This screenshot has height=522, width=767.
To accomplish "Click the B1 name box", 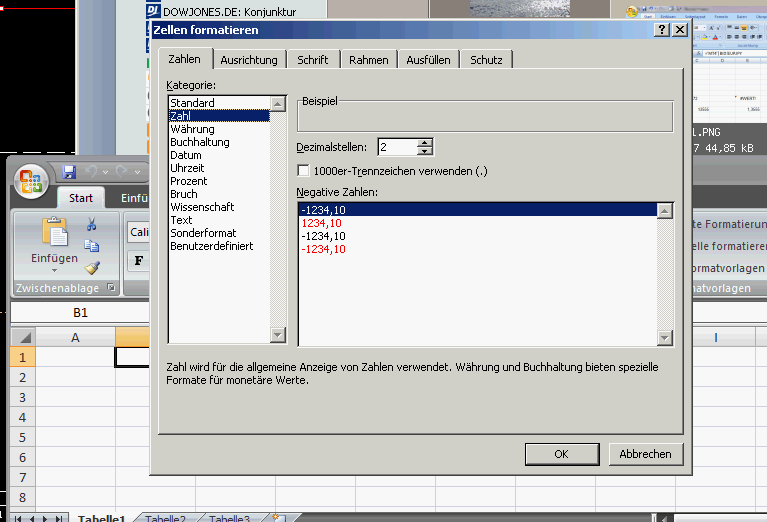I will pos(80,313).
